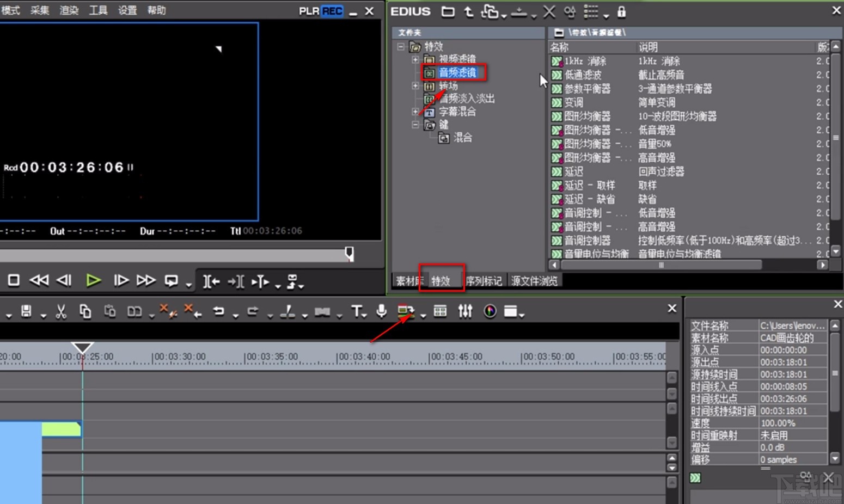Click the Save project icon
This screenshot has width=844, height=504.
click(x=26, y=311)
